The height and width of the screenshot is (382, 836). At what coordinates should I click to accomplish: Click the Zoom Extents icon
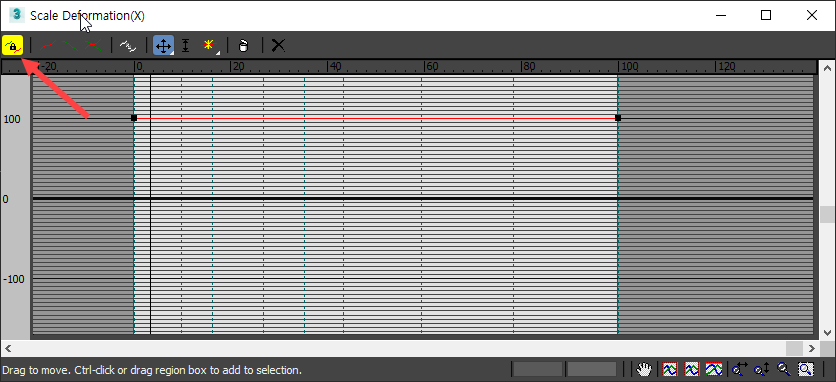click(x=670, y=369)
